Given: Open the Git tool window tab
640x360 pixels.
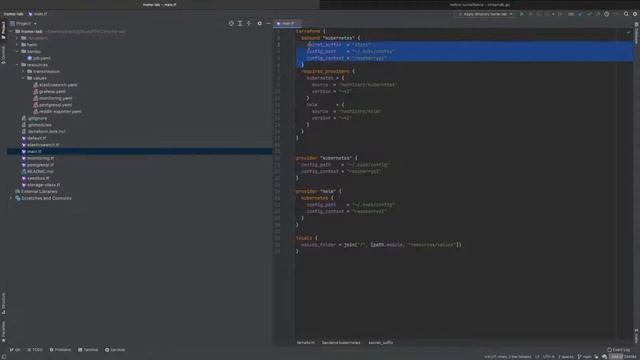Looking at the screenshot, I should tap(15, 350).
